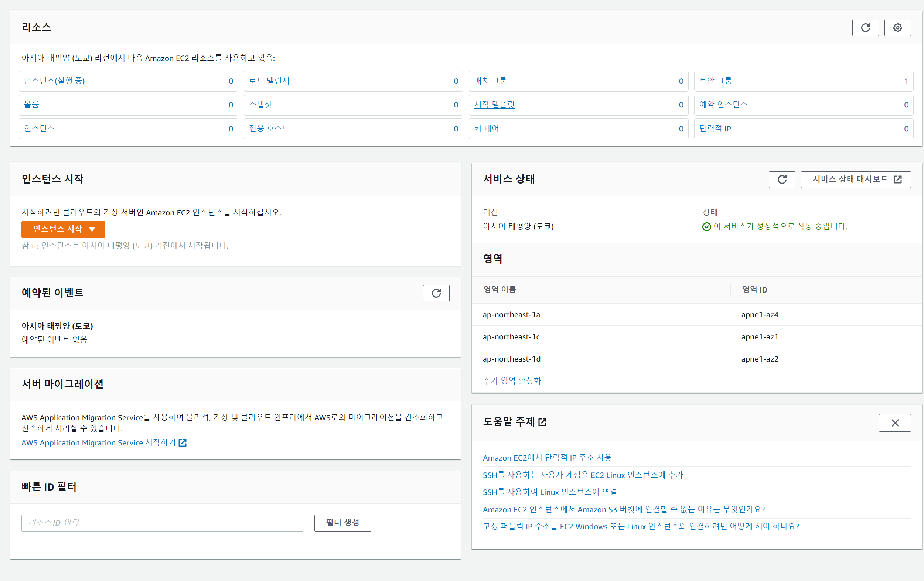Click 추가 영역 활성화 link

coord(511,380)
